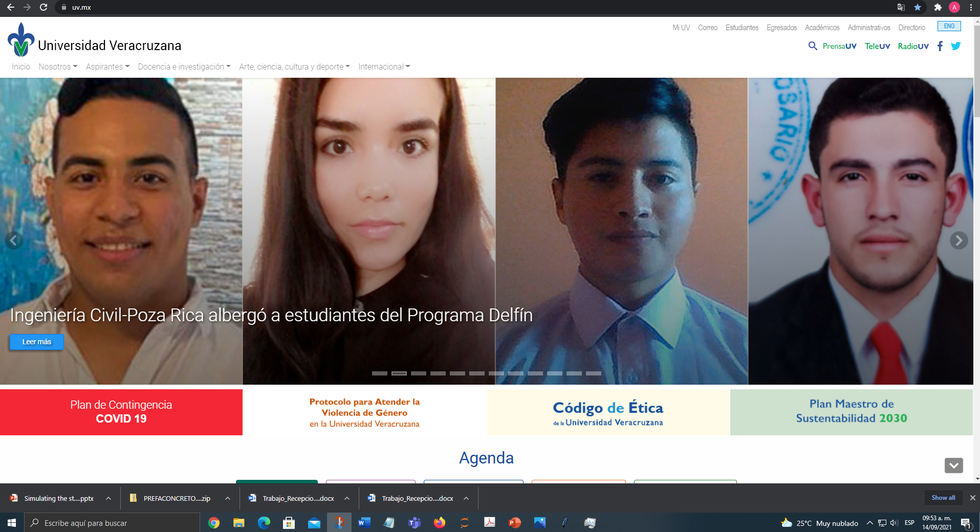This screenshot has width=980, height=532.
Task: Open Microsoft Teams from the taskbar
Action: 414,523
